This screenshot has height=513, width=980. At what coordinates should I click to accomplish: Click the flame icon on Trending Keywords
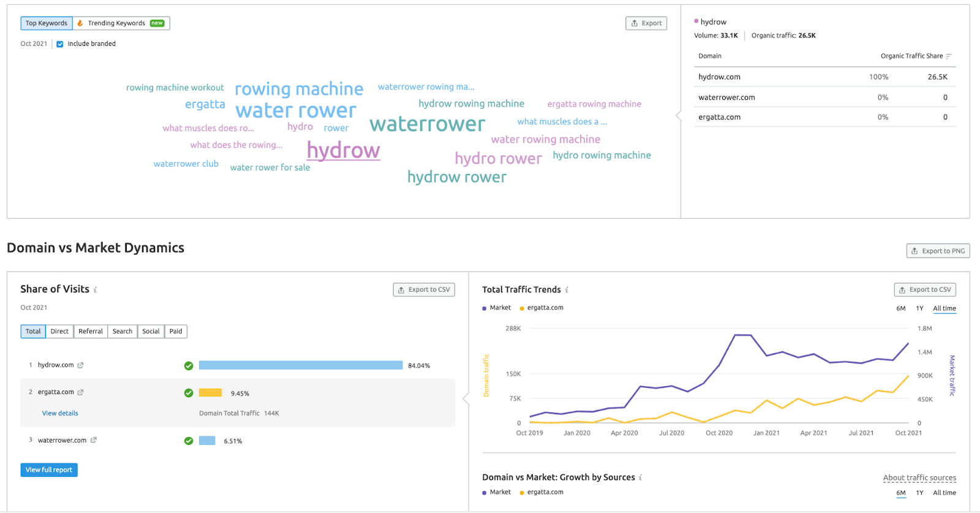coord(80,23)
